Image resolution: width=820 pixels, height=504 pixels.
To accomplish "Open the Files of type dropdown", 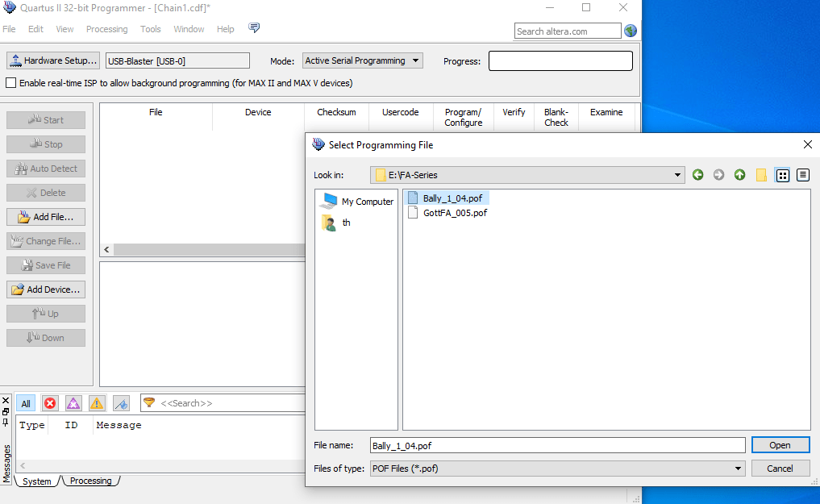I will click(739, 469).
